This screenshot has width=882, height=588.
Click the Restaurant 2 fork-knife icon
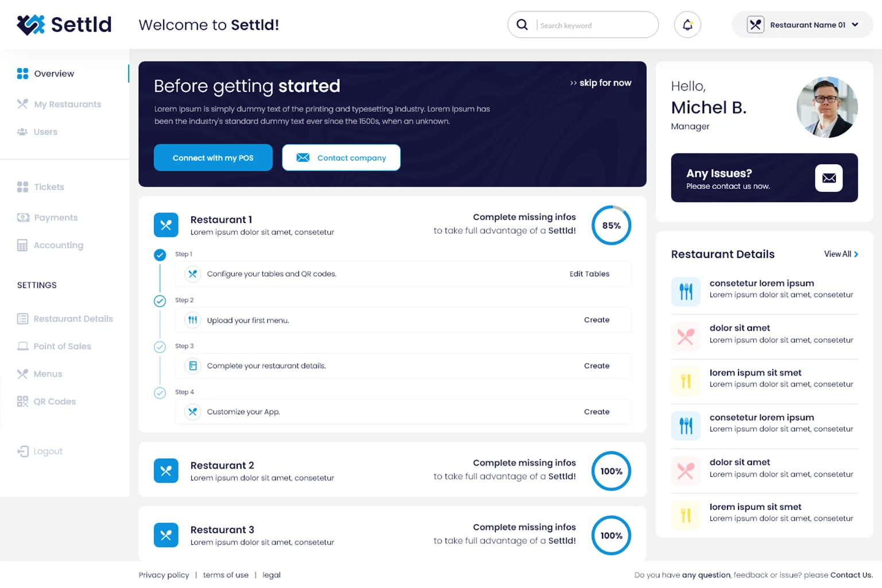point(166,471)
